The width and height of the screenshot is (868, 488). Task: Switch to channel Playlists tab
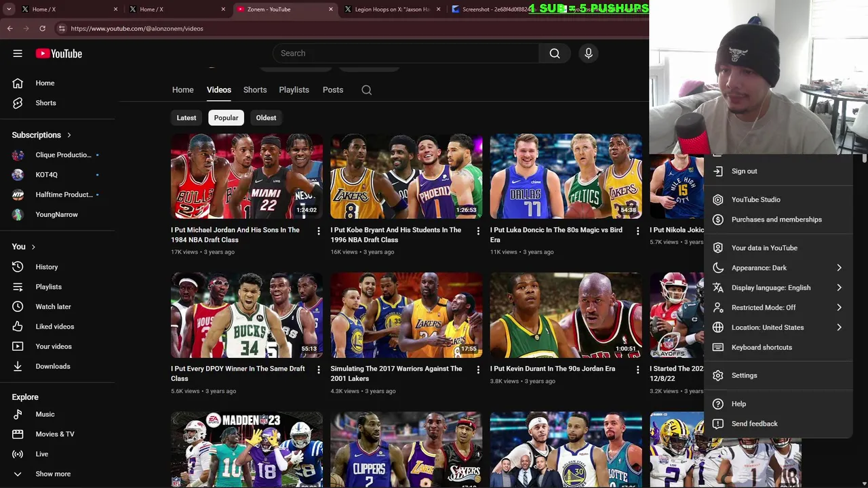(294, 90)
